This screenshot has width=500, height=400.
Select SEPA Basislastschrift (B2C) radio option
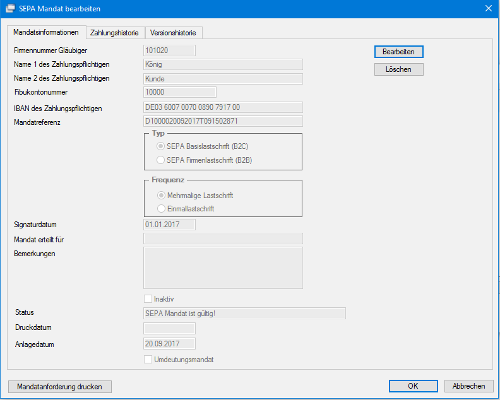[161, 146]
